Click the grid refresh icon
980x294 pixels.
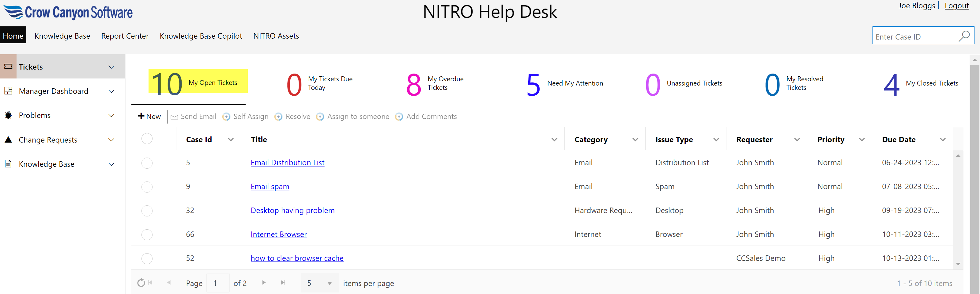click(x=141, y=283)
